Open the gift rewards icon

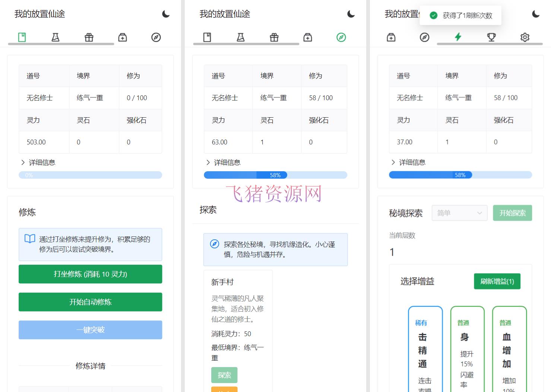coord(89,37)
